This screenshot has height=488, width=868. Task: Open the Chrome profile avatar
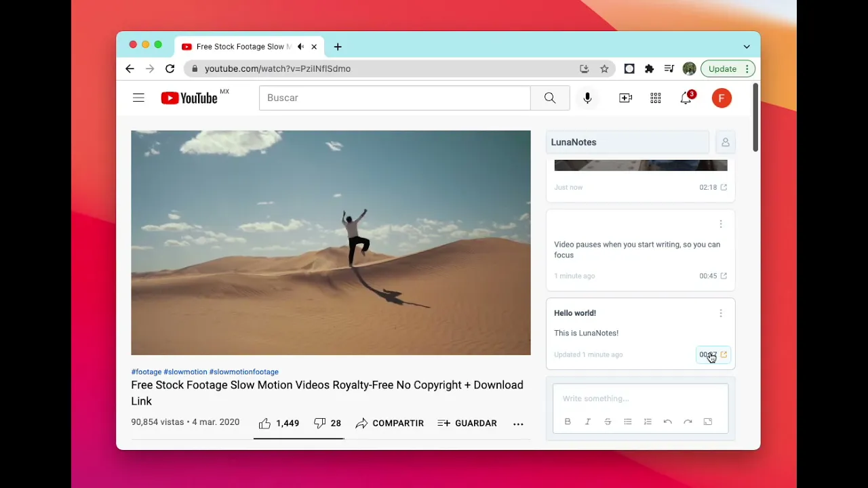point(689,68)
